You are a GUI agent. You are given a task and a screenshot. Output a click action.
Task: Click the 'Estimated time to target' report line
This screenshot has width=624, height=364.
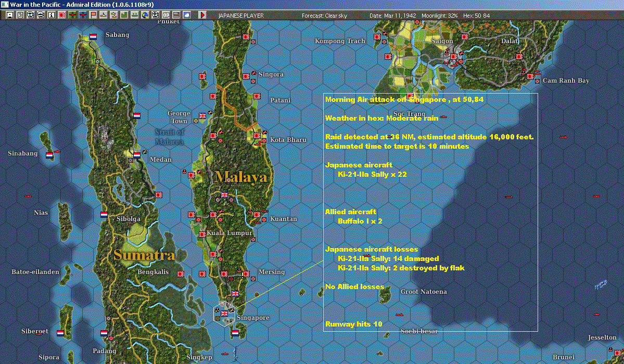[397, 147]
